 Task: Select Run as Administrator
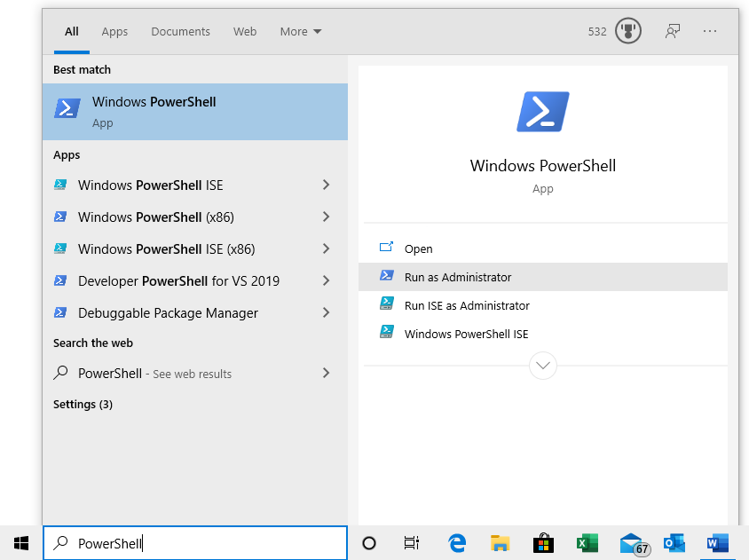coord(458,277)
